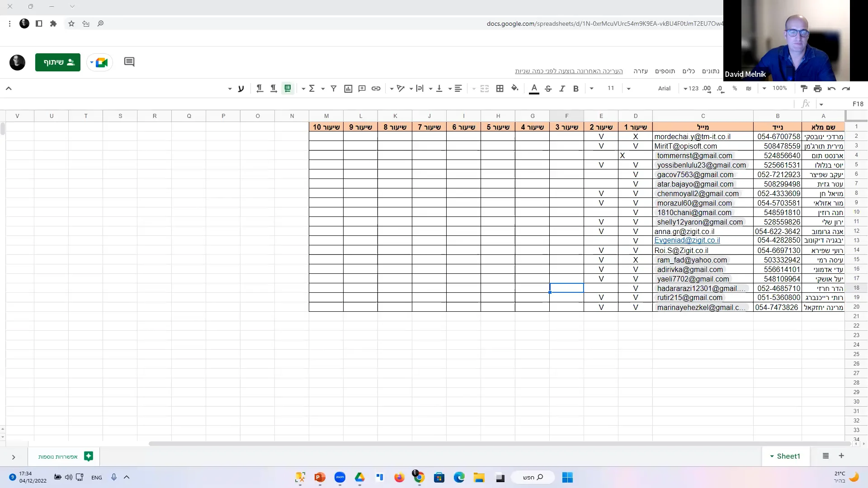868x488 pixels.
Task: Open the Evgeniad@zigit.co.il email link
Action: click(x=687, y=240)
